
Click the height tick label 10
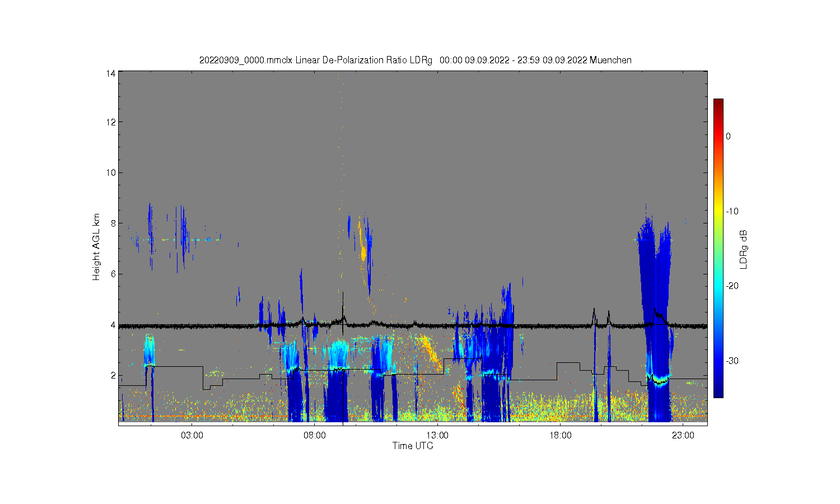[x=111, y=172]
